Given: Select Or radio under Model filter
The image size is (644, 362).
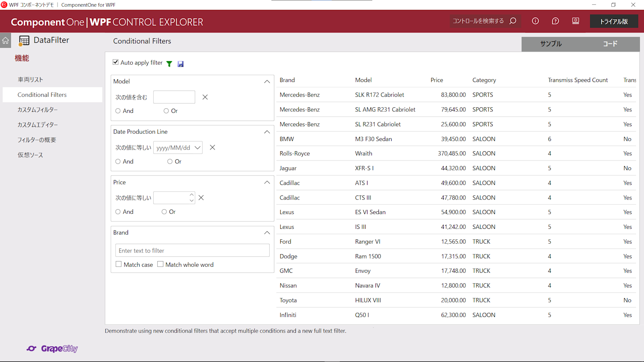Looking at the screenshot, I should tap(166, 111).
